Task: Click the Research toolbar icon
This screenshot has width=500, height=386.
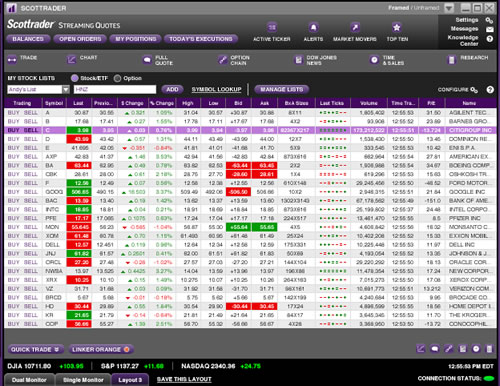Action: pyautogui.click(x=451, y=60)
